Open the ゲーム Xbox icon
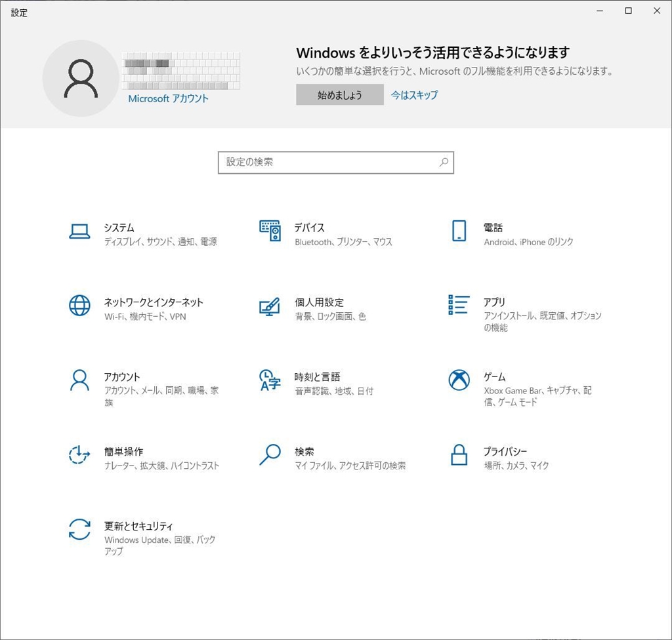 pyautogui.click(x=459, y=380)
